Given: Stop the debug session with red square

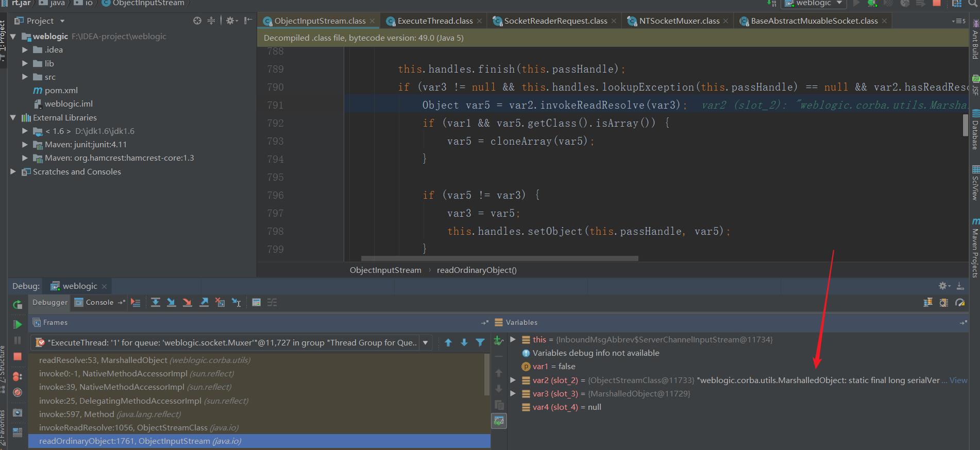Looking at the screenshot, I should (x=18, y=356).
